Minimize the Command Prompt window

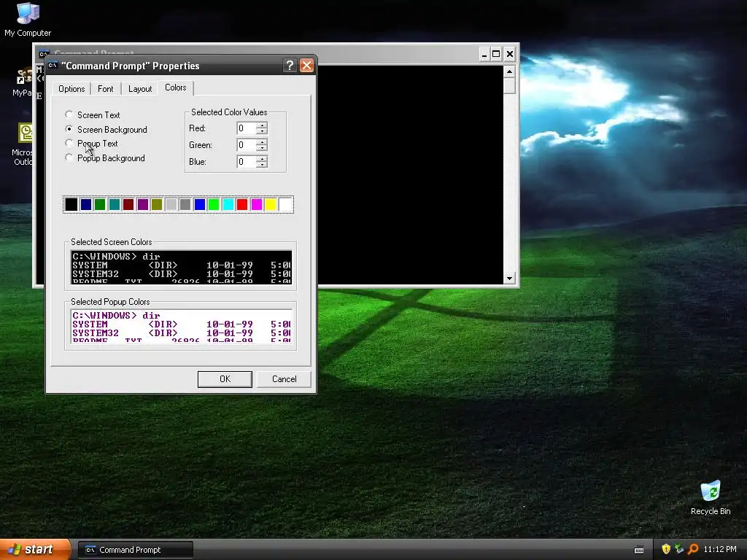pos(484,54)
